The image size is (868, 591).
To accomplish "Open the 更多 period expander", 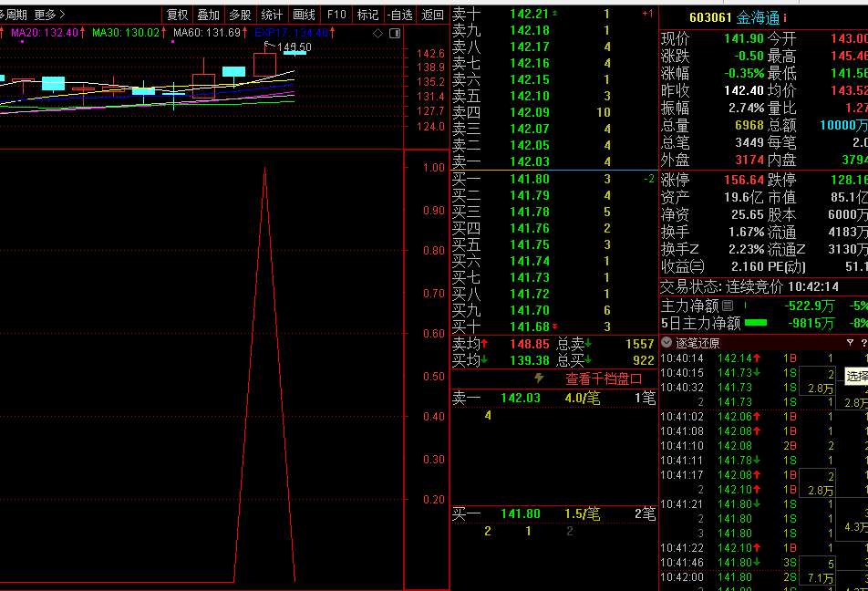I will (x=50, y=15).
